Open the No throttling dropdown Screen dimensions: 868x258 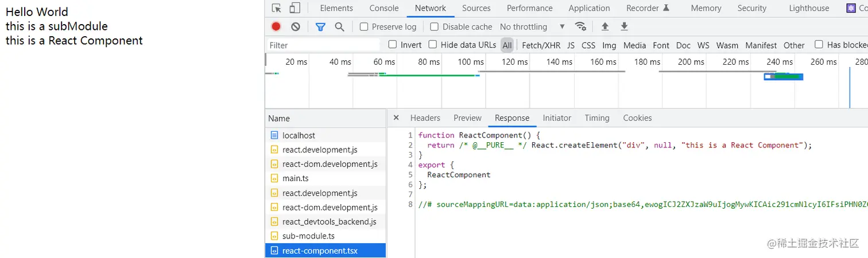[x=532, y=26]
